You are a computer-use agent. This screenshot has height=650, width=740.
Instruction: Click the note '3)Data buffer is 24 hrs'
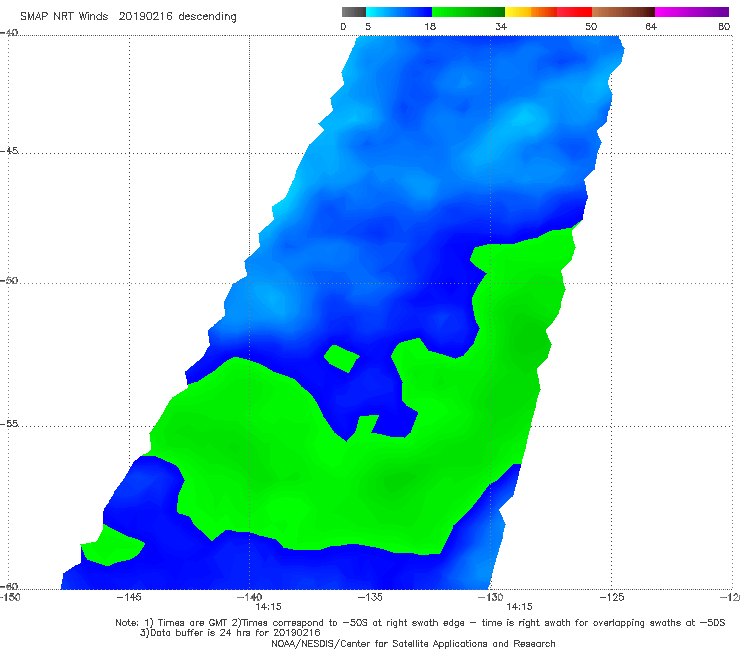coord(230,633)
